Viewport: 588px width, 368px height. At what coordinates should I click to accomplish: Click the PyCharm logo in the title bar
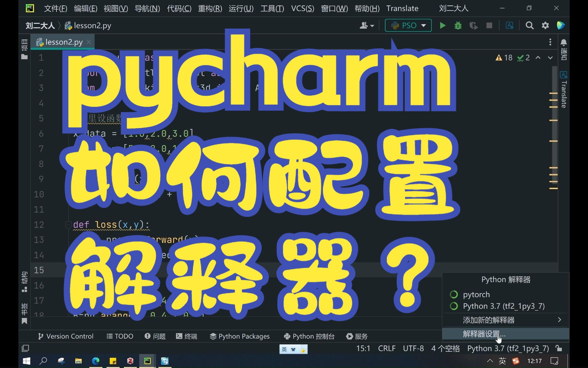pyautogui.click(x=30, y=8)
